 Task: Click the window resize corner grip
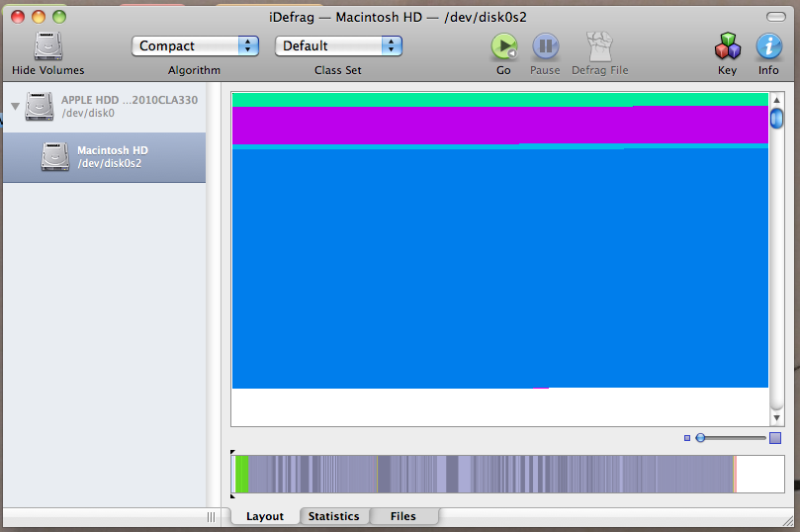789,521
